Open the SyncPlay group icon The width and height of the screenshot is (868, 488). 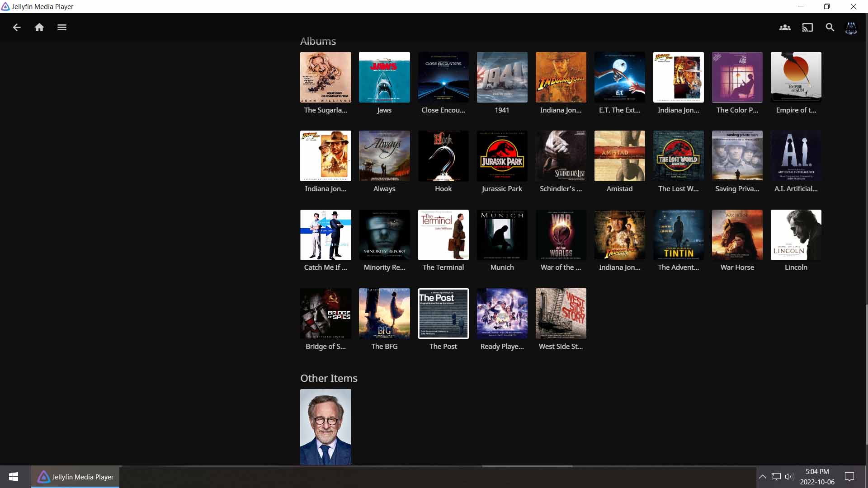(785, 28)
